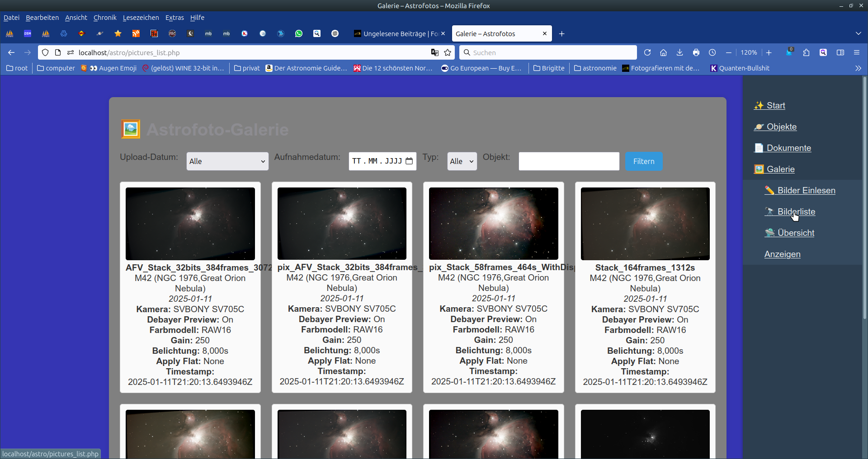The width and height of the screenshot is (868, 459).
Task: Open the Hilfe menu
Action: [197, 18]
